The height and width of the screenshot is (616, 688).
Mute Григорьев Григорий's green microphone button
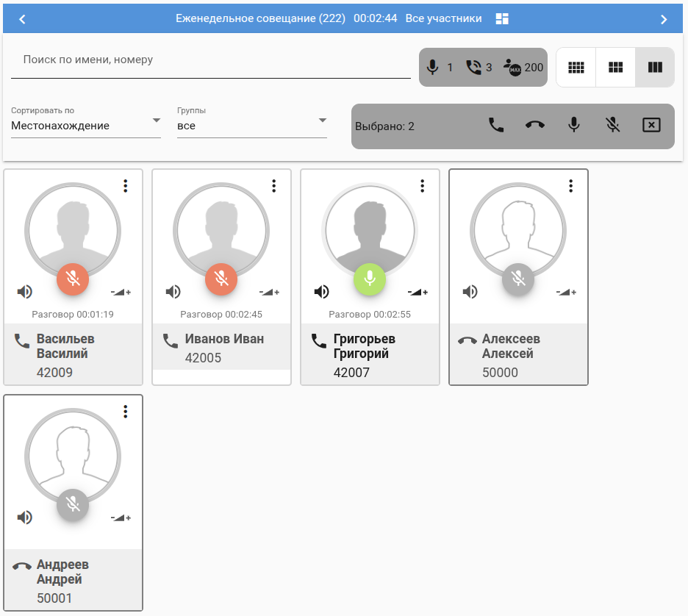click(x=370, y=279)
